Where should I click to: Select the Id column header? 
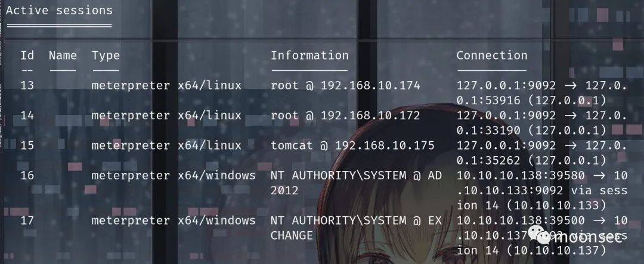pyautogui.click(x=27, y=55)
